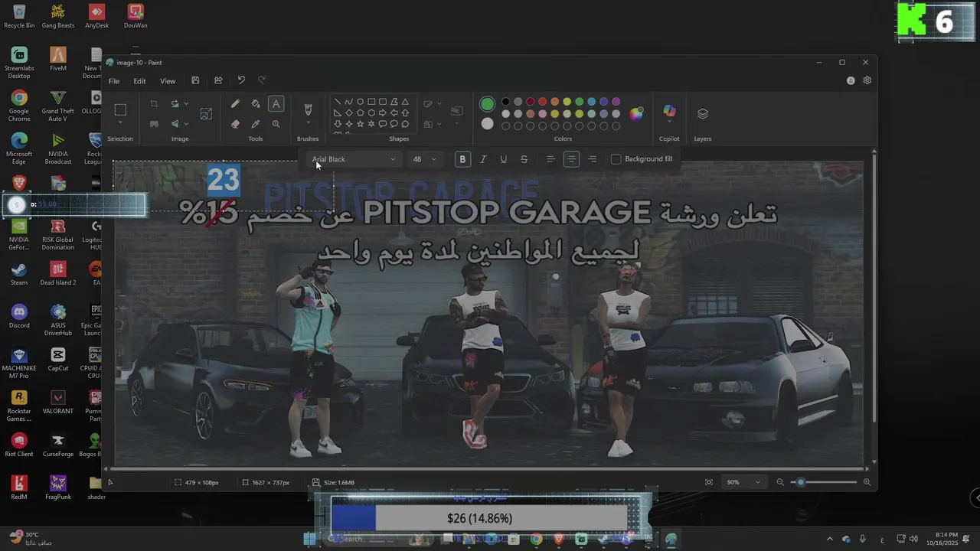
Task: Pick the red palette color
Action: coord(542,102)
